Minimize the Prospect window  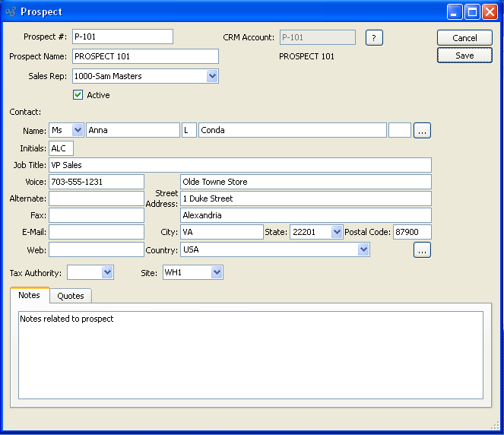coord(455,12)
